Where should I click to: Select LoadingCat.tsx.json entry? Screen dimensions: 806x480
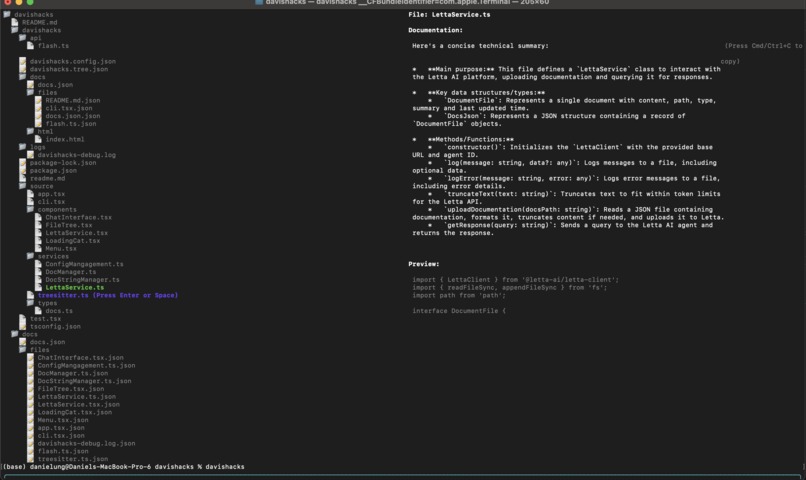click(75, 412)
